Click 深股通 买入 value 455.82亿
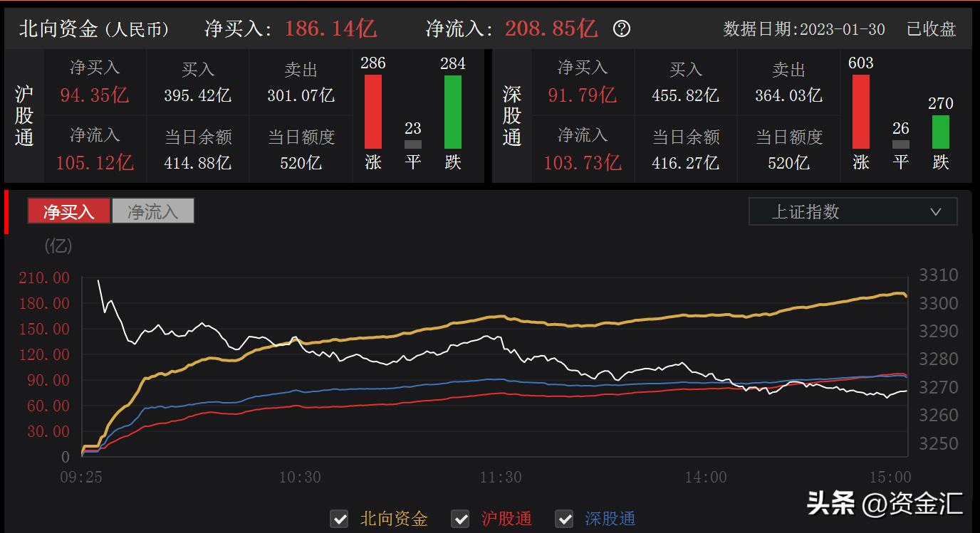The height and width of the screenshot is (533, 980). 686,95
